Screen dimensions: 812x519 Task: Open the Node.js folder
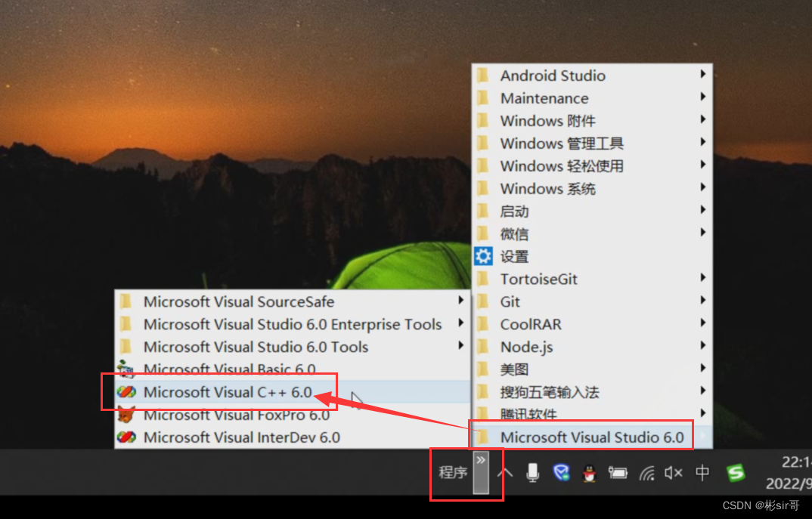click(592, 348)
